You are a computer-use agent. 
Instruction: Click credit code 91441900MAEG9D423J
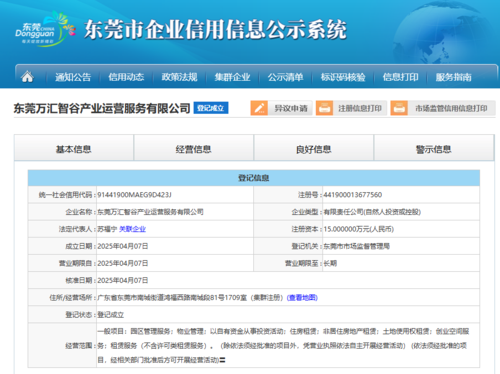134,195
